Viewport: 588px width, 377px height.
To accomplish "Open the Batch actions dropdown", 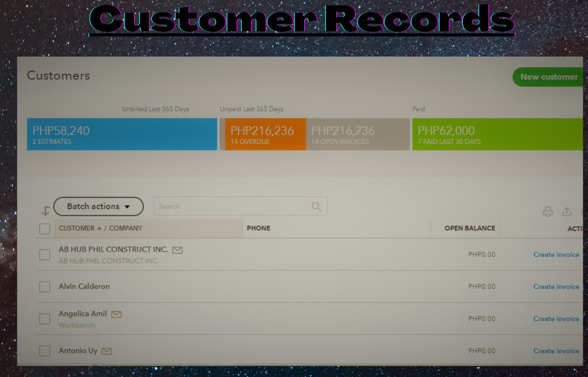I will point(98,206).
